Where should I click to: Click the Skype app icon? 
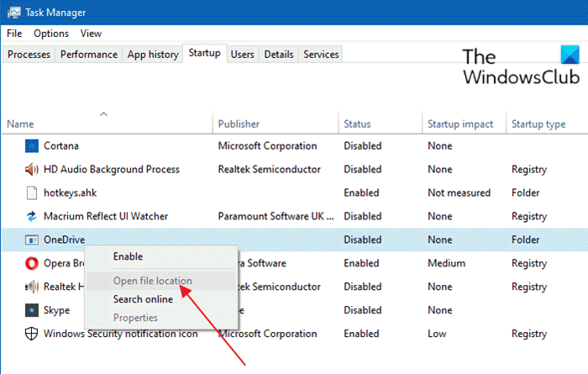point(32,311)
